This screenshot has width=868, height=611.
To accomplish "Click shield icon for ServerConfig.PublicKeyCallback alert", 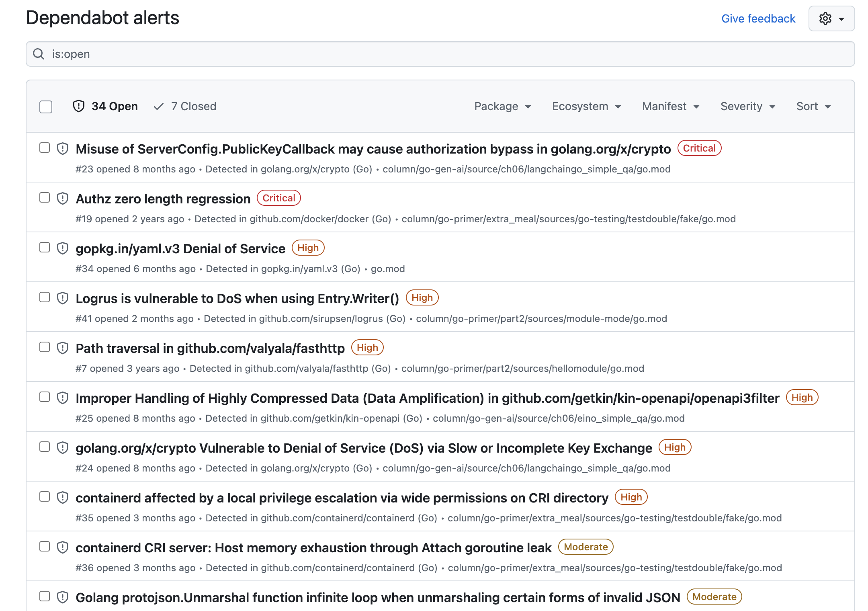I will click(x=63, y=149).
